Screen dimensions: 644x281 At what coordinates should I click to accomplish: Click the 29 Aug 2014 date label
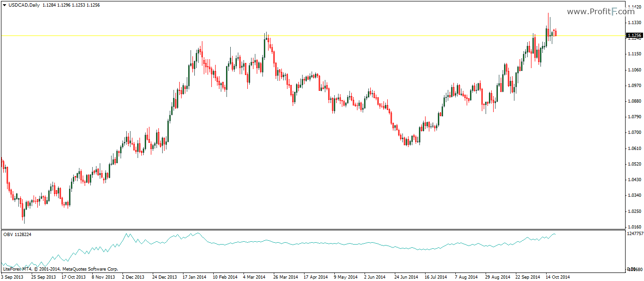(497, 277)
